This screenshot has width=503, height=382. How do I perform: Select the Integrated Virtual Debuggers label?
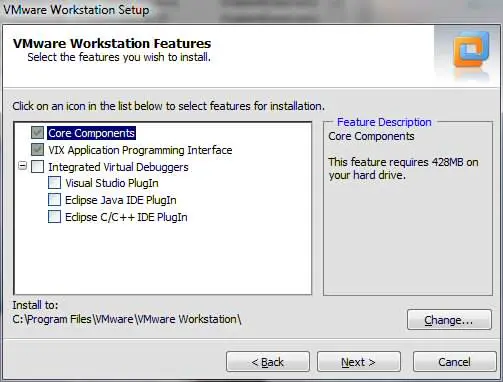tap(118, 167)
